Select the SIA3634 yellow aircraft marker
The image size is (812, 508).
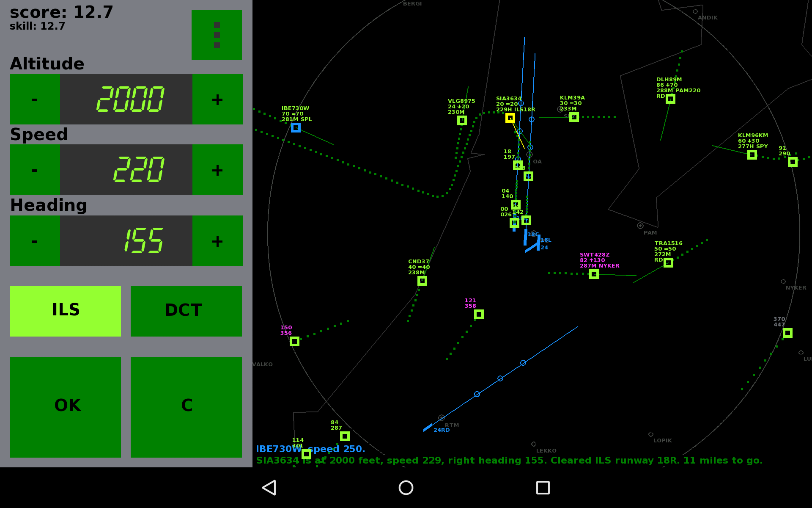(510, 118)
